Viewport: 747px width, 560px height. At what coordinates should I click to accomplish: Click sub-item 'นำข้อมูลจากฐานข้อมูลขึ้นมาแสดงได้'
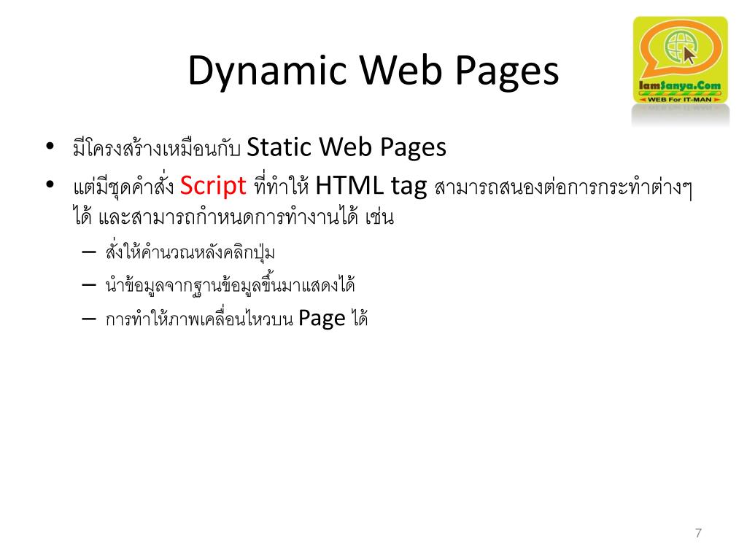[230, 285]
